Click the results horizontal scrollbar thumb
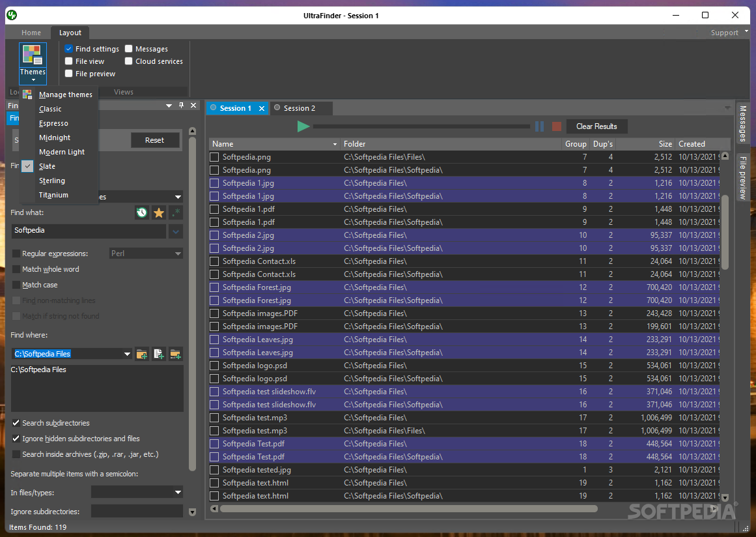756x537 pixels. coord(408,508)
